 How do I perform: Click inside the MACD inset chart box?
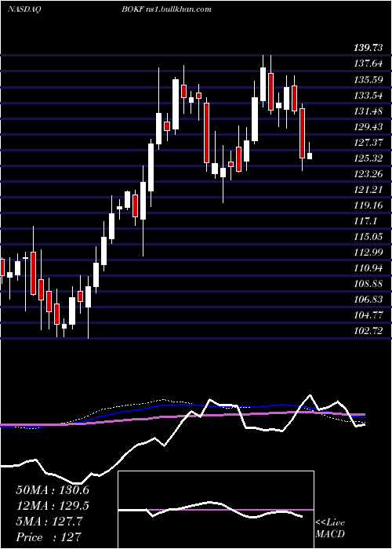click(x=216, y=510)
